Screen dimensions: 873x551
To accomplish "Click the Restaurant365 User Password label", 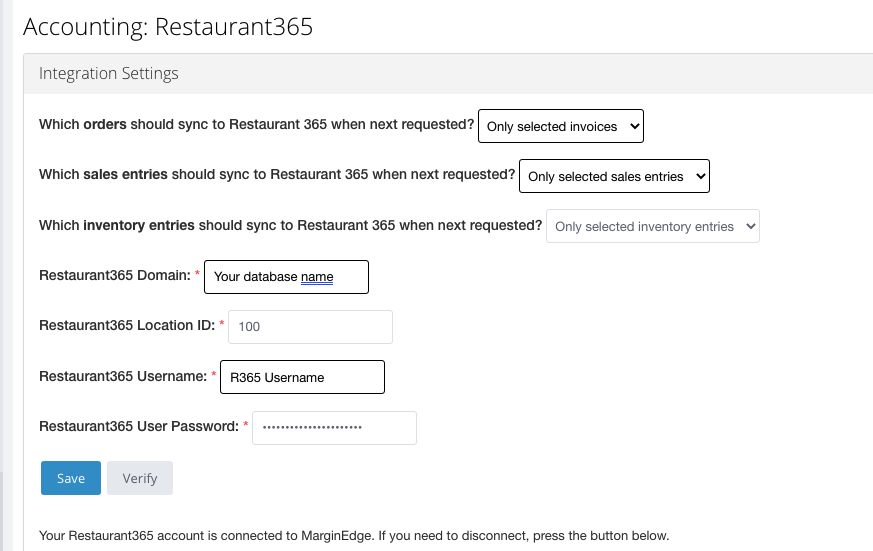I will 138,426.
